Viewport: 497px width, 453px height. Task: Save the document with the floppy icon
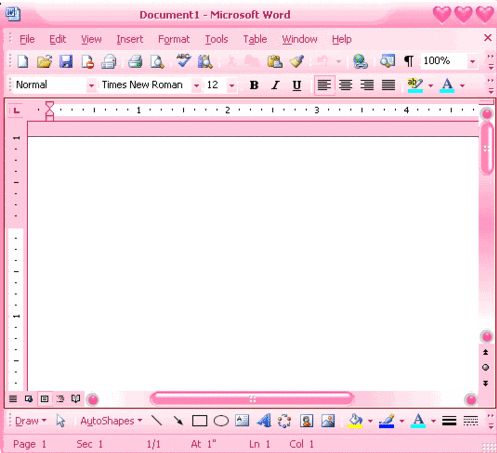tap(66, 61)
